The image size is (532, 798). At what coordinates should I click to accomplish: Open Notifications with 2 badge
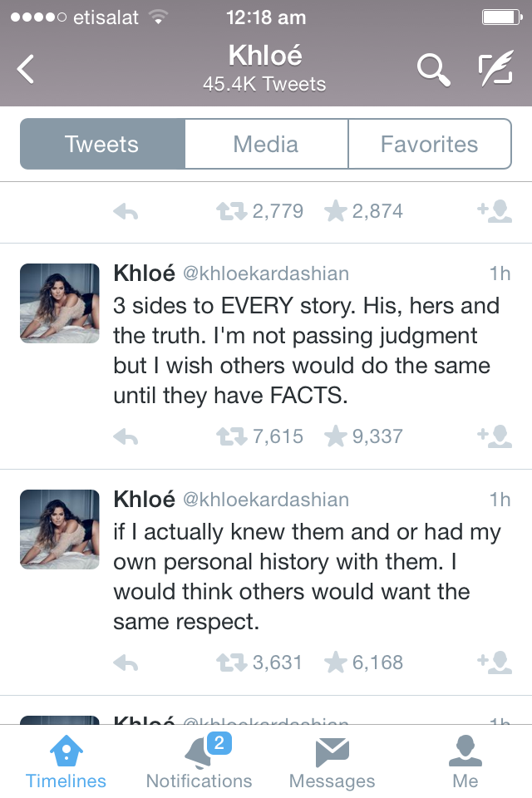(x=199, y=761)
